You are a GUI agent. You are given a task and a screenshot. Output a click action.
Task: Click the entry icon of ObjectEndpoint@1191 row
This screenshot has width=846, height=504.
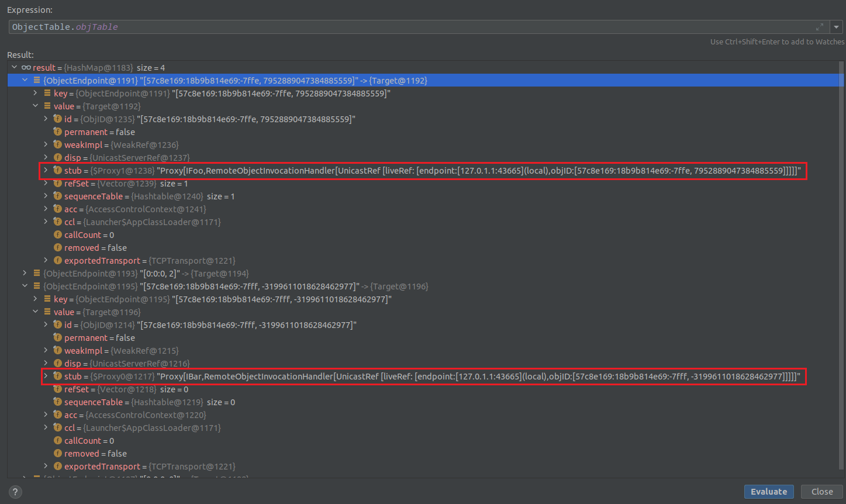pos(36,81)
